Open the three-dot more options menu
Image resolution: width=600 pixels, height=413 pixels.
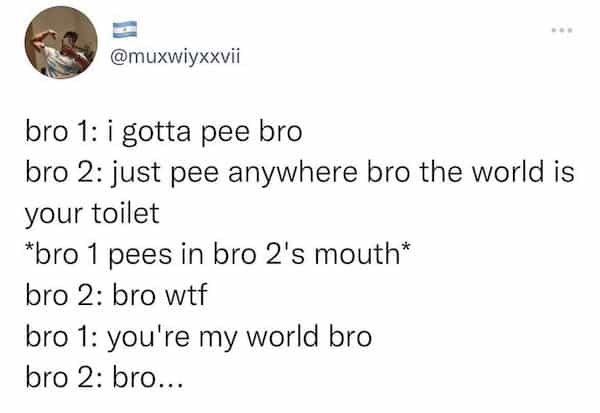(x=562, y=30)
